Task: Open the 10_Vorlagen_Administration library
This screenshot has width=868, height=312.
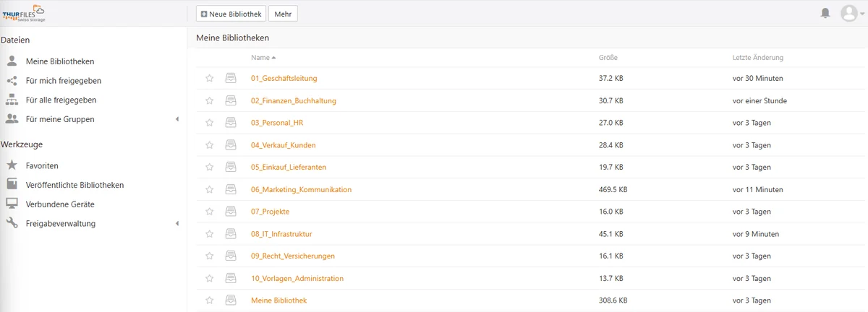Action: pos(297,278)
